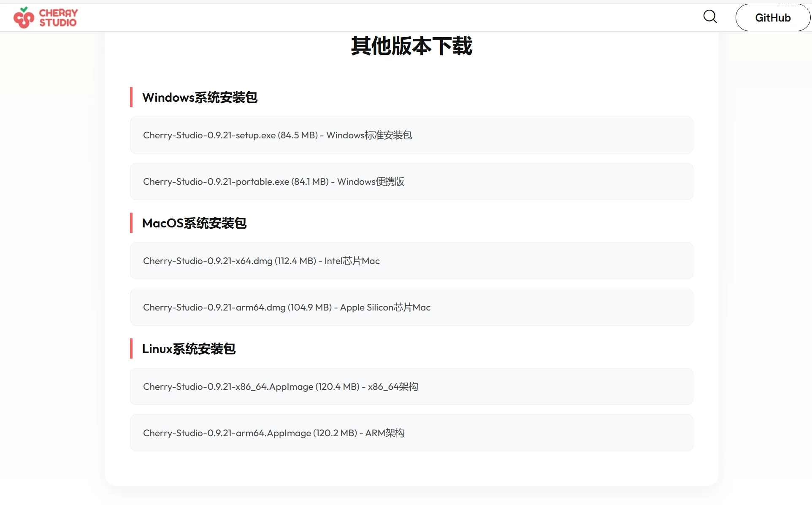Screen dimensions: 812x505
Task: Select the Windows标准安装包 download card
Action: tap(411, 135)
